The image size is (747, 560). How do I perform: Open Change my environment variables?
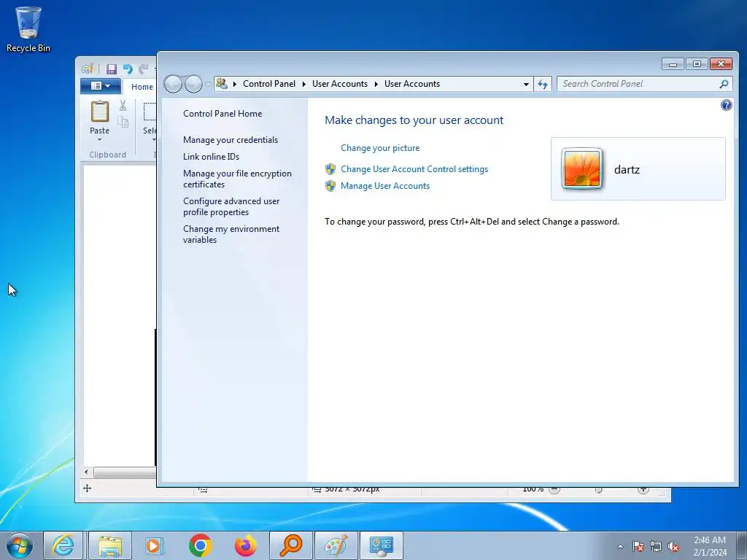[231, 234]
